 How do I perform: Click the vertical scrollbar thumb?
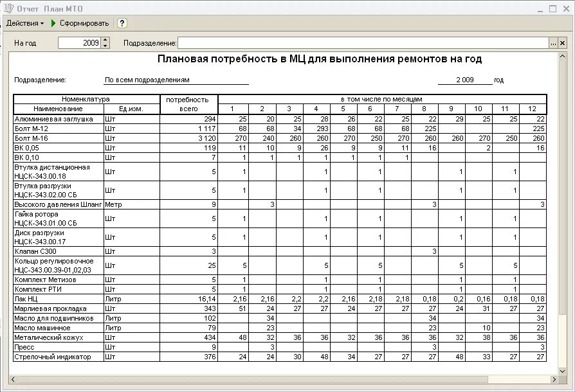point(562,187)
